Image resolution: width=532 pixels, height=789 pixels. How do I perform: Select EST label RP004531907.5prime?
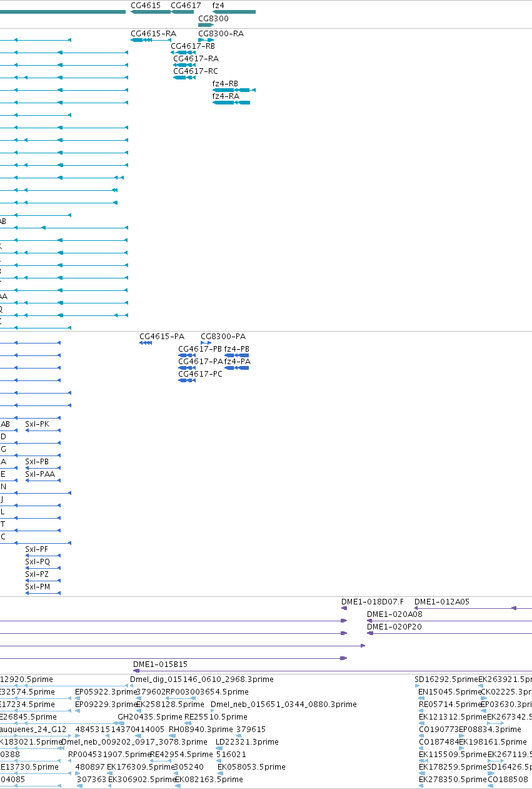pyautogui.click(x=109, y=755)
